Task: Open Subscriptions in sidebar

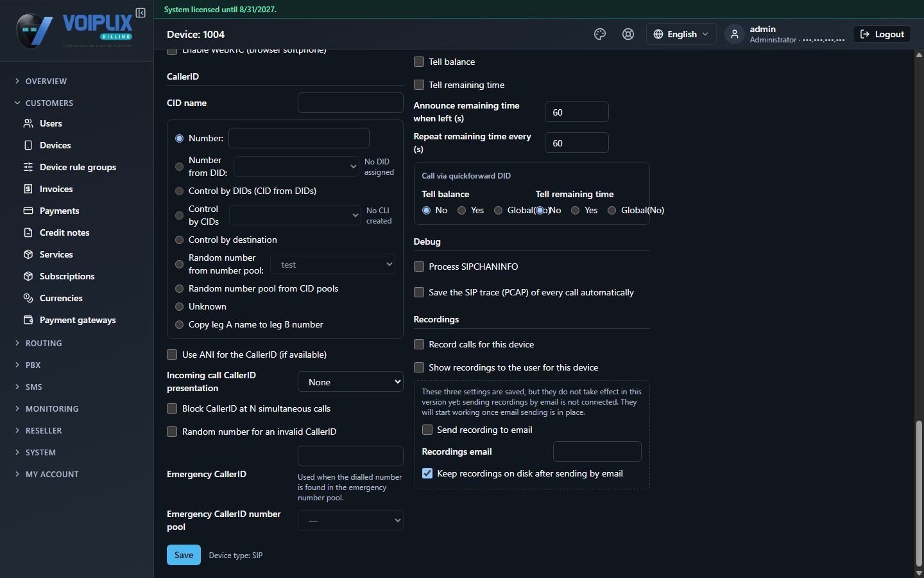Action: click(67, 276)
